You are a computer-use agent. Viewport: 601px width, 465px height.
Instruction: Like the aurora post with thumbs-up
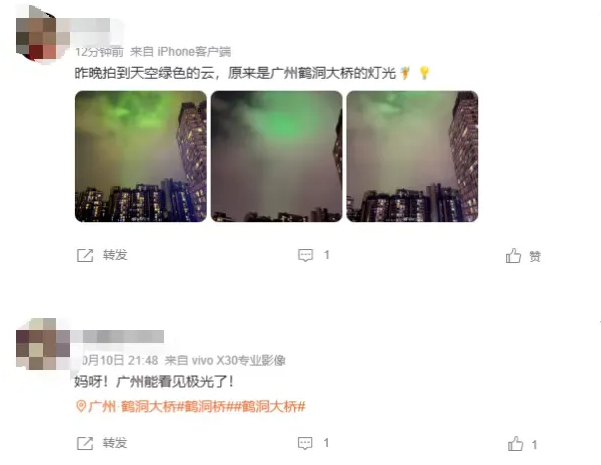click(516, 444)
